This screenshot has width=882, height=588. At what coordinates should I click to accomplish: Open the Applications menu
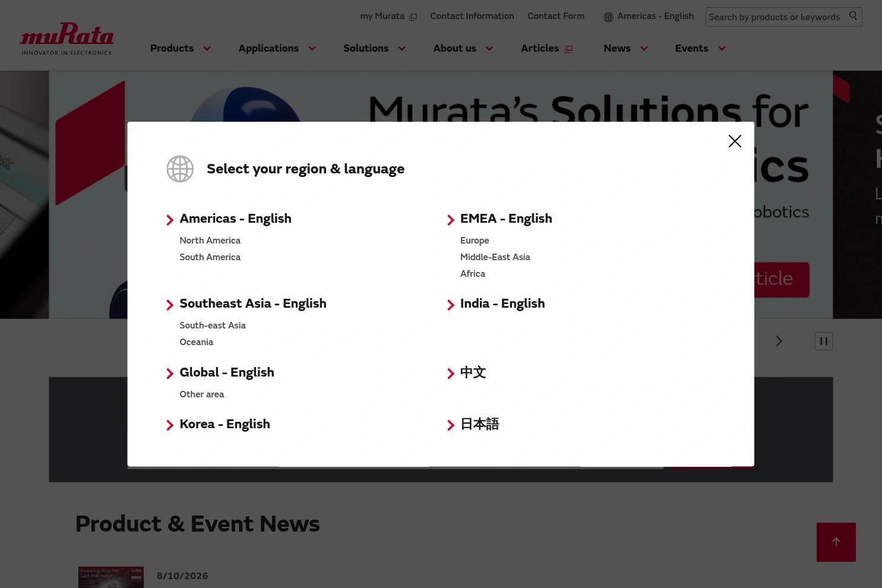tap(268, 49)
